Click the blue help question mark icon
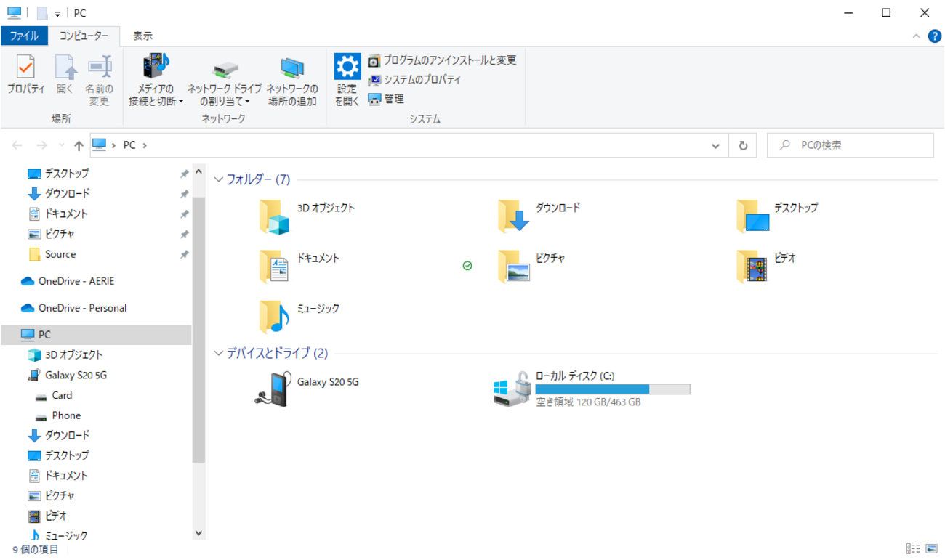 coord(935,36)
